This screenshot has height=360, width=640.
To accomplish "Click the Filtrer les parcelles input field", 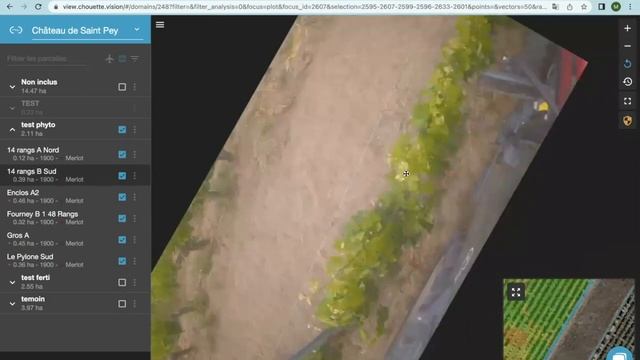I will pos(47,59).
